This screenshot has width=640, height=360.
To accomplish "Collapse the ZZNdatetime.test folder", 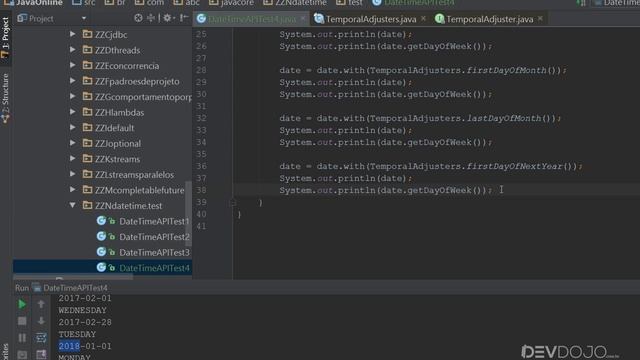I will (x=72, y=205).
